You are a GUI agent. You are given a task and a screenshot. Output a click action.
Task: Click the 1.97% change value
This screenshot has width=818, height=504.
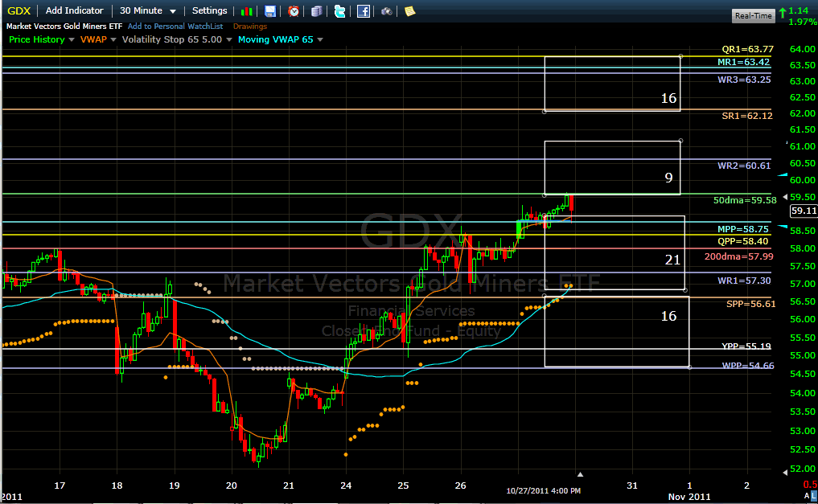coord(803,22)
